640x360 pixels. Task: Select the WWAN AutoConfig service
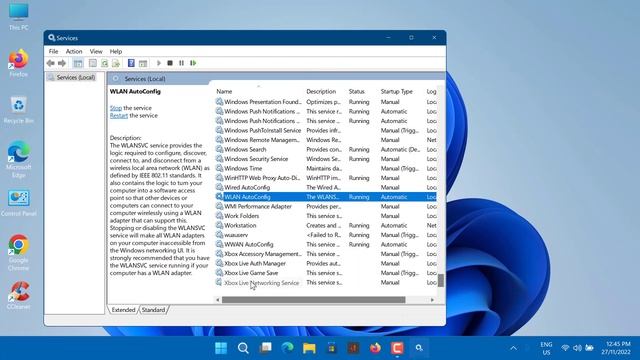coord(325,244)
